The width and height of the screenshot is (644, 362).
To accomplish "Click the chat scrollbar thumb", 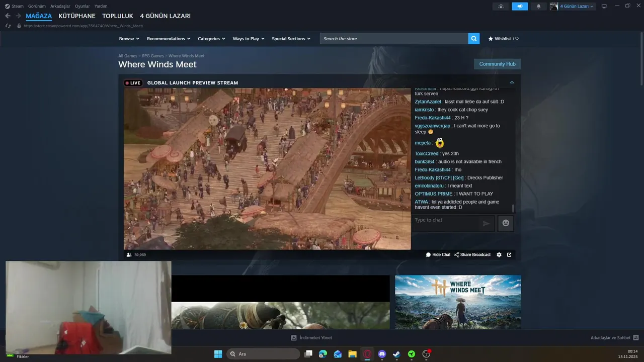I will click(x=513, y=208).
